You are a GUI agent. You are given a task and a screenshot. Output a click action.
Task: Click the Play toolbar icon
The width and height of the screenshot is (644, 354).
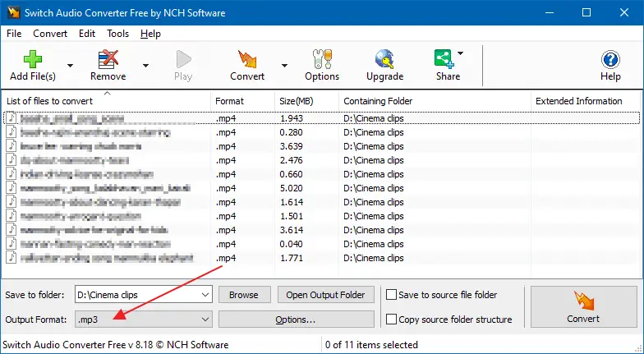click(x=183, y=59)
